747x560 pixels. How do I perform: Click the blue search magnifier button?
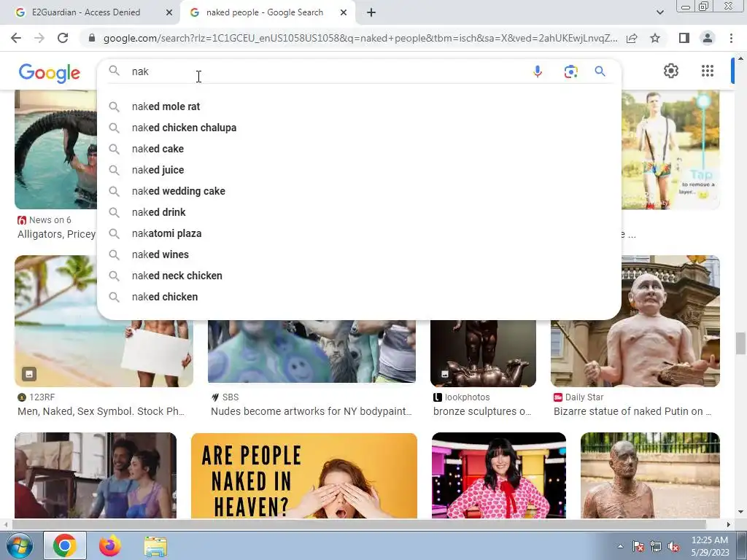point(600,71)
